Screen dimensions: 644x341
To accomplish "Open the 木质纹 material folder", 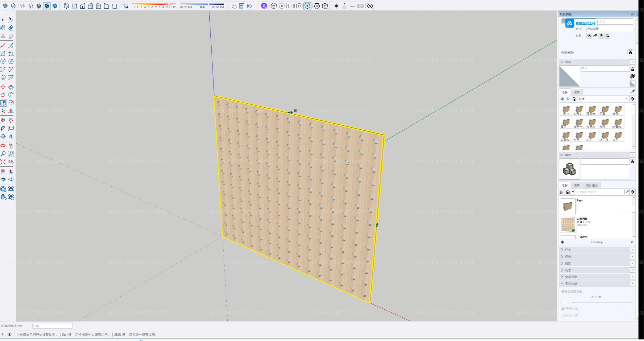I will [x=592, y=123].
